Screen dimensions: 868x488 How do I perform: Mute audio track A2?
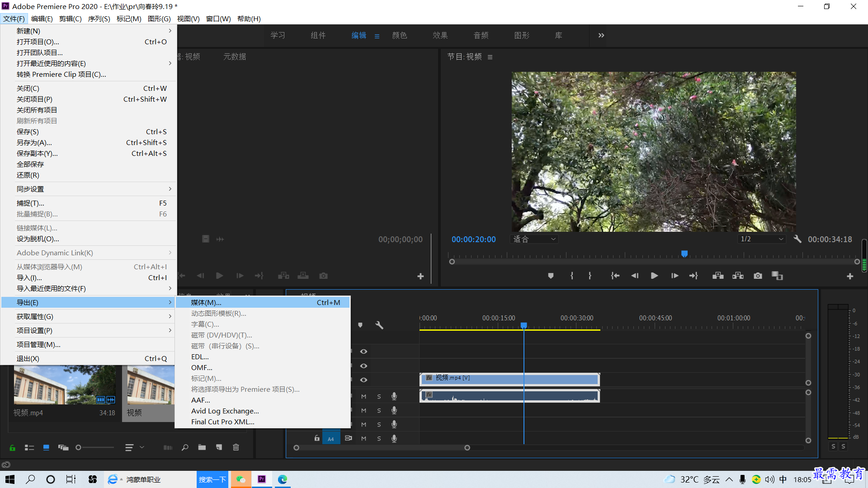[363, 410]
